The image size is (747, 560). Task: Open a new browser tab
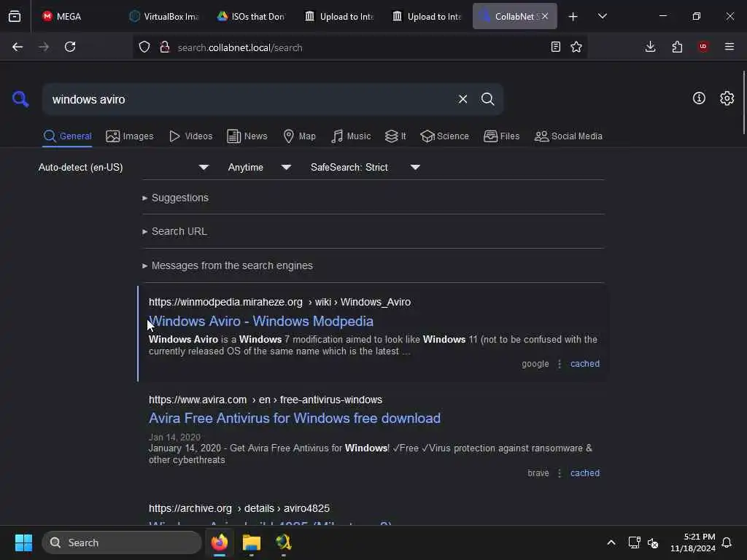(x=573, y=17)
